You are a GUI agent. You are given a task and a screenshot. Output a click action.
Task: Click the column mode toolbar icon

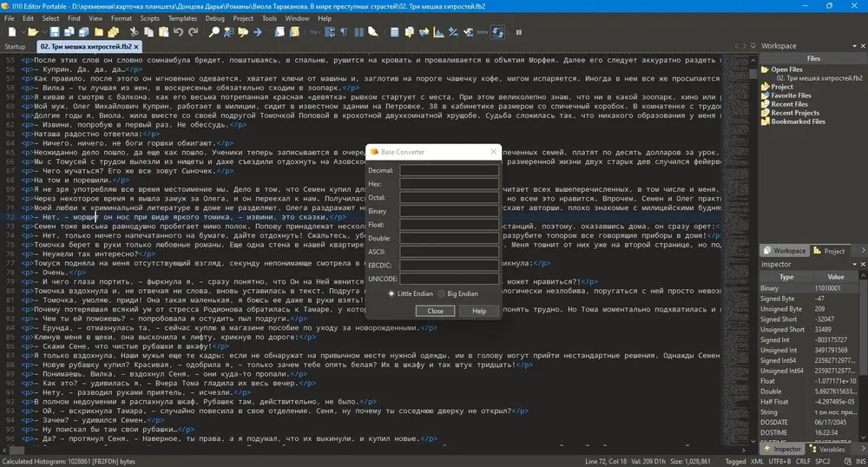point(358,32)
